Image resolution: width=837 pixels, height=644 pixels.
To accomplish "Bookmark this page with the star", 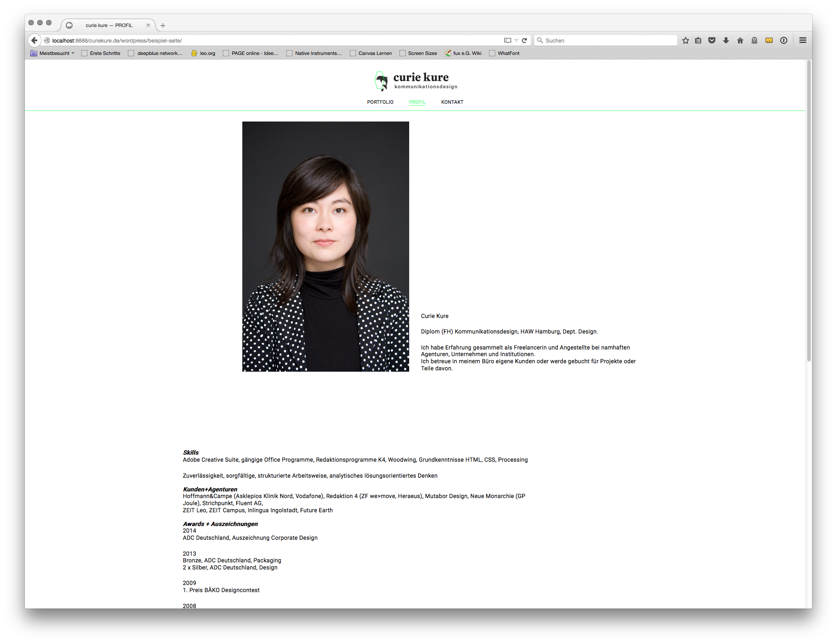I will (686, 40).
